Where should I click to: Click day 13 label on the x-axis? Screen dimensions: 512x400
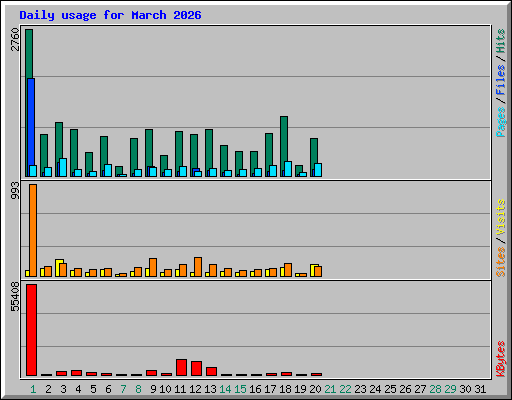point(210,389)
